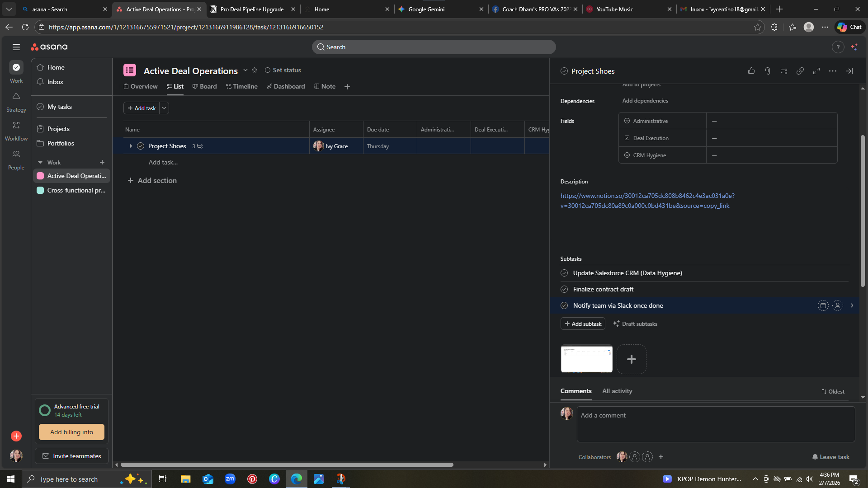Expand Project Shoes subtasks arrow
This screenshot has width=868, height=488.
tap(131, 146)
